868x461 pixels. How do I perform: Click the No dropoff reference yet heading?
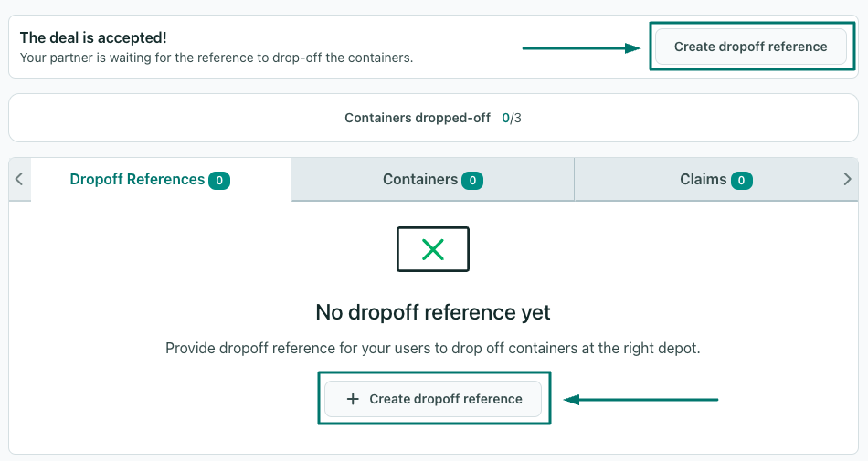tap(433, 312)
